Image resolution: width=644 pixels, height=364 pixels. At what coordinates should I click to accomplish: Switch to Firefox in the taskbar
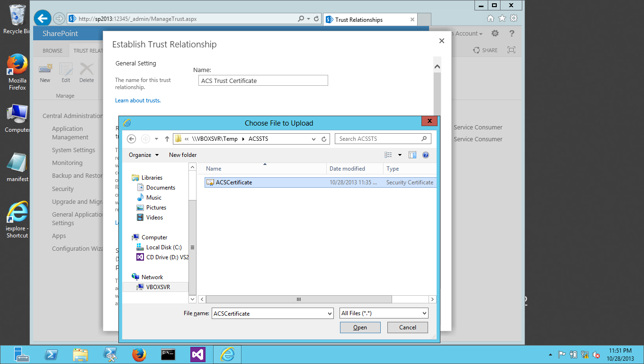click(x=139, y=355)
